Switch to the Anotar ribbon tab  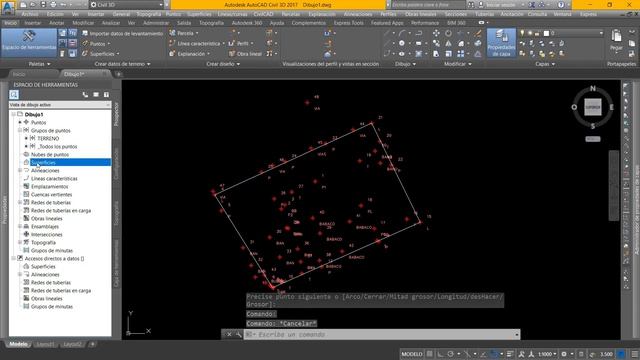pyautogui.click(x=56, y=23)
